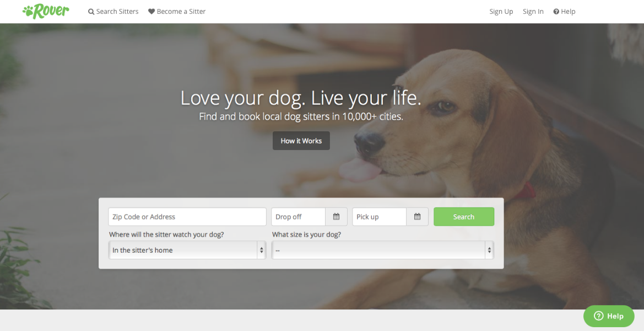The image size is (644, 331).
Task: Click the Pick up date field
Action: 379,217
